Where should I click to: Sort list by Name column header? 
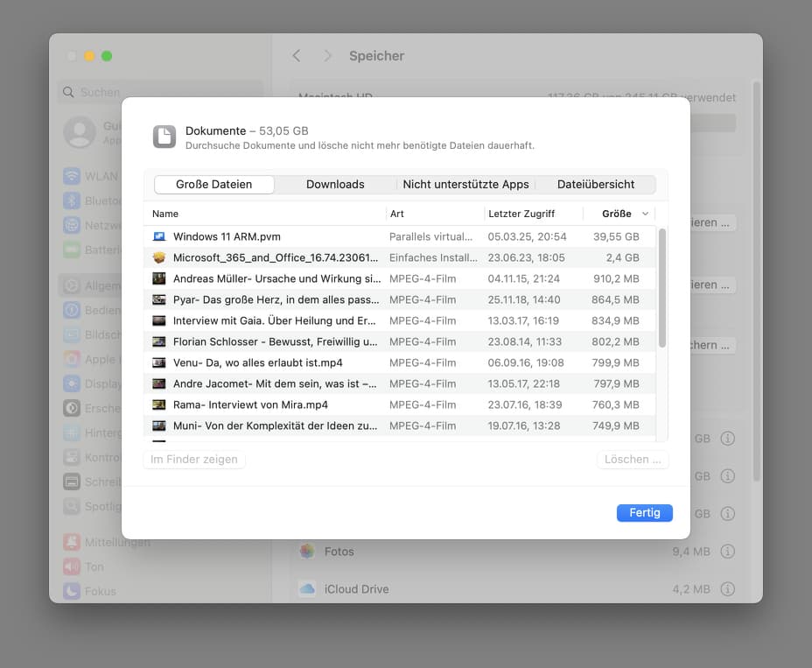point(165,214)
